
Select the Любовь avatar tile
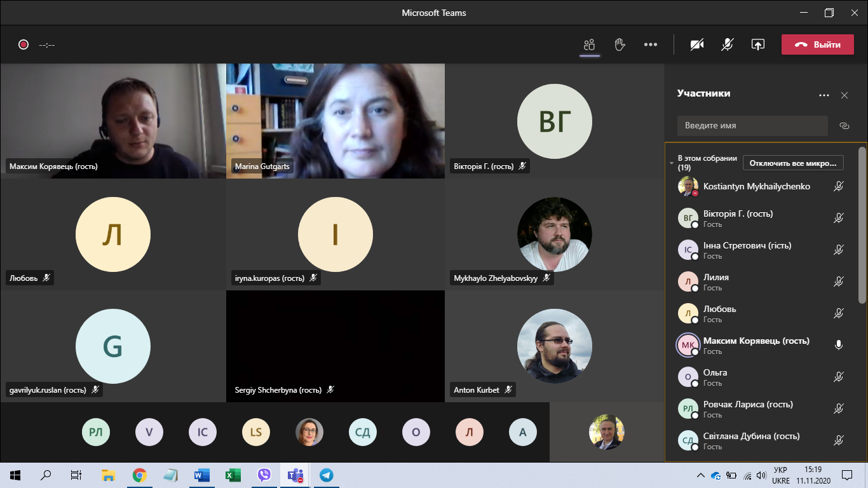point(113,234)
